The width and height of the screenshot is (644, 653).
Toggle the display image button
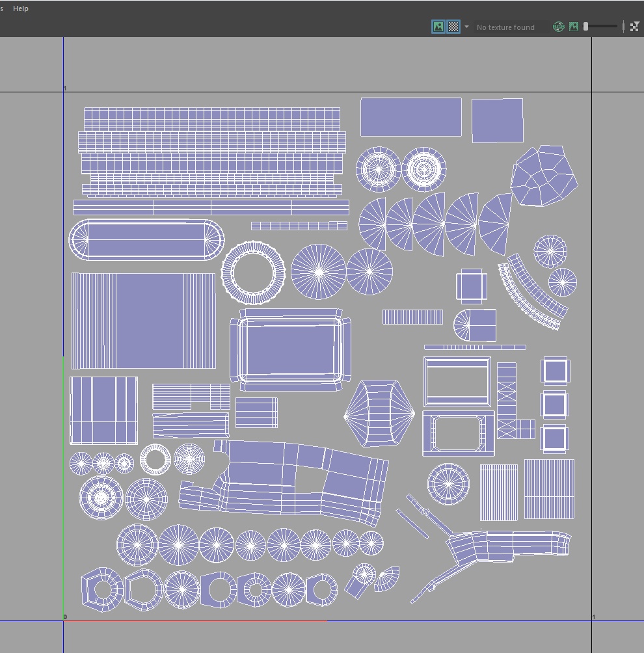click(438, 27)
